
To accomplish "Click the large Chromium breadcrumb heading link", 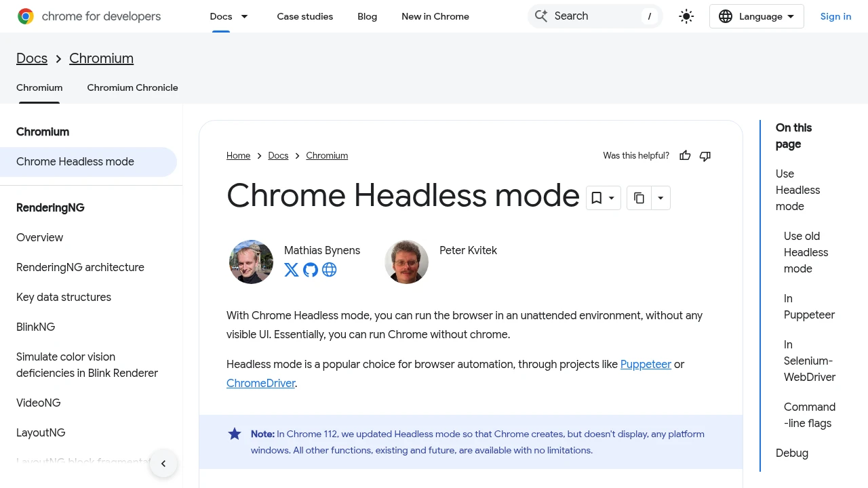I will [102, 58].
